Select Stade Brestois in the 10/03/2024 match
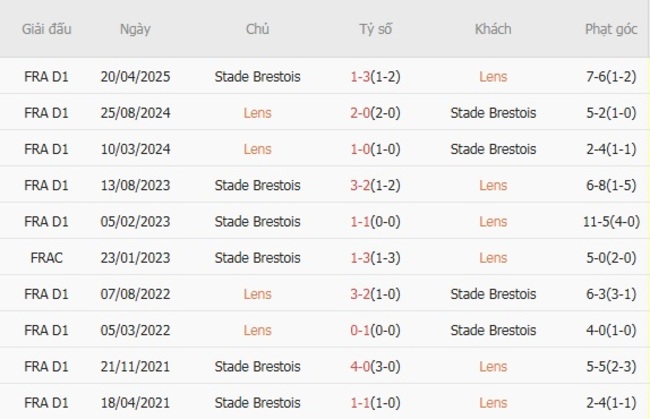This screenshot has height=419, width=650. click(493, 149)
